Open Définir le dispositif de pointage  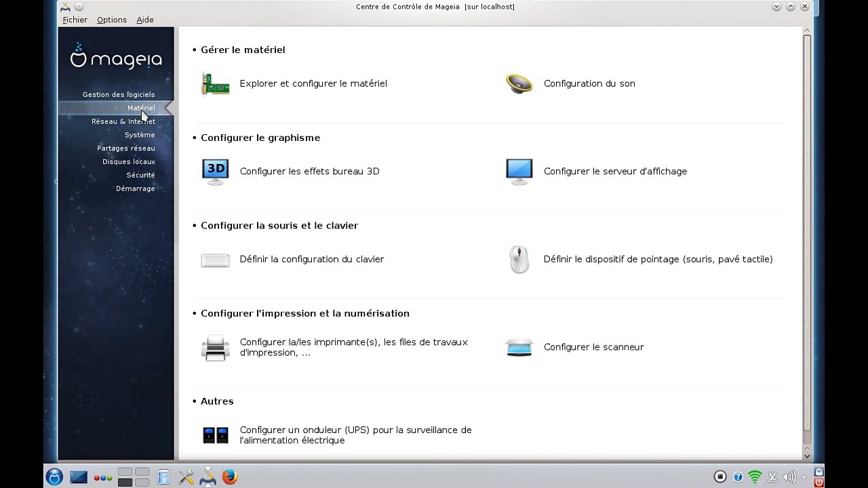click(x=658, y=260)
